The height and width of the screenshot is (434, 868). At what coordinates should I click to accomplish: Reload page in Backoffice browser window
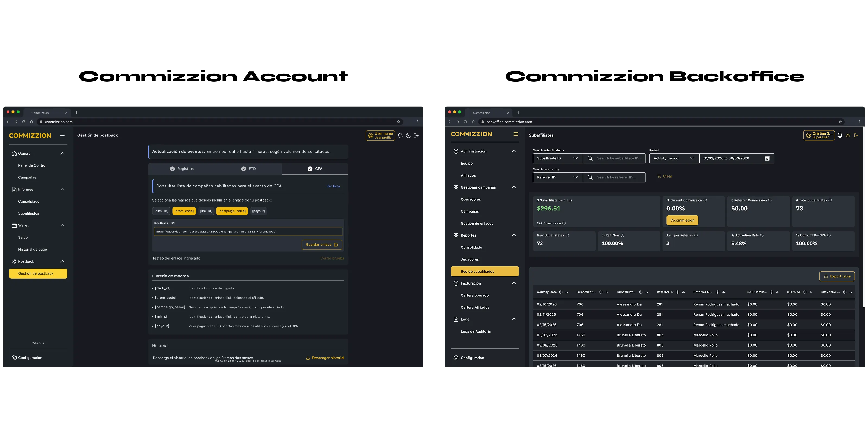[x=465, y=122]
